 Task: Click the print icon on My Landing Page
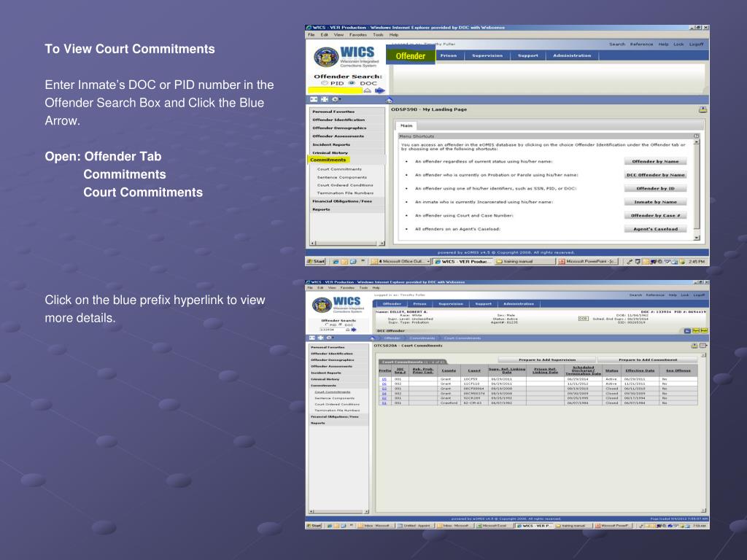click(x=703, y=110)
